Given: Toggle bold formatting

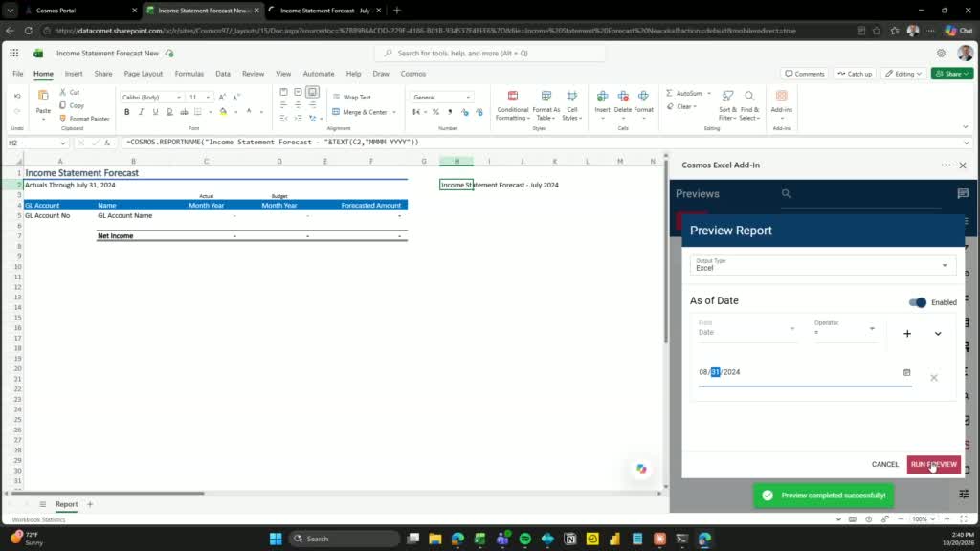Looking at the screenshot, I should click(127, 112).
